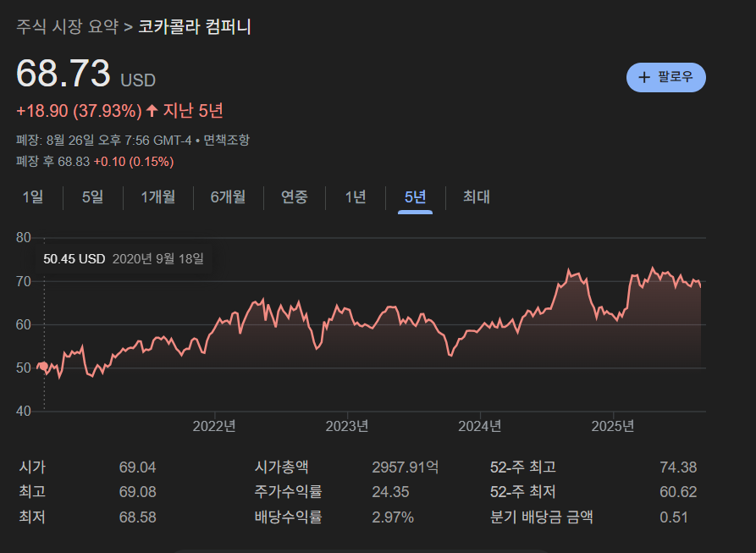
Task: Click the 분기 배당금 금액 label
Action: click(542, 517)
